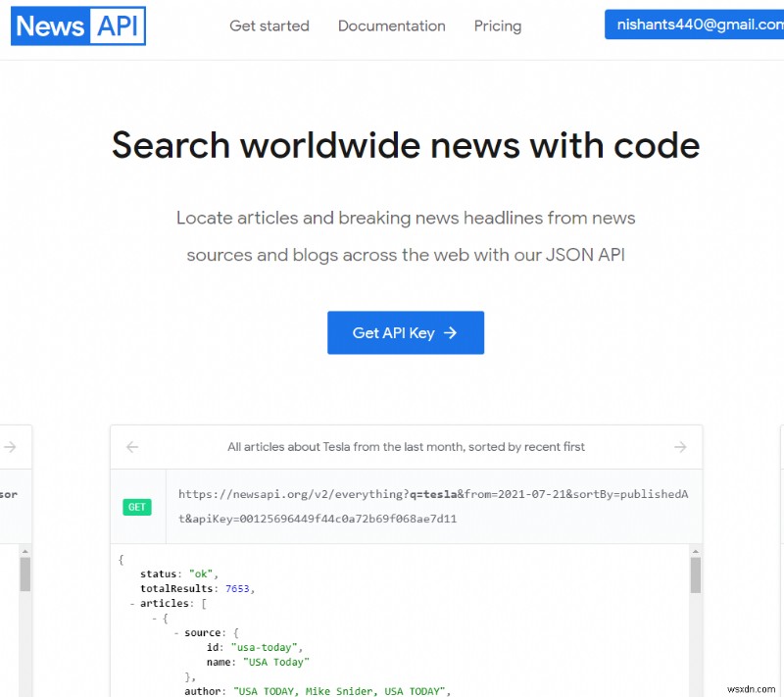Click the Get API Key button
Image resolution: width=784 pixels, height=697 pixels.
(406, 332)
